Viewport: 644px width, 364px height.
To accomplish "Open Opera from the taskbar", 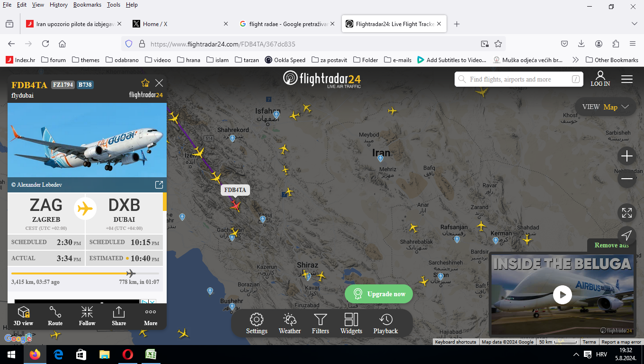I will [x=127, y=355].
